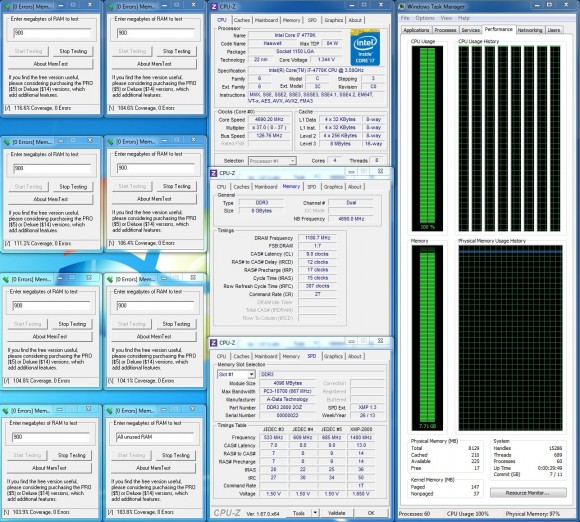Click MemTest title icon in 104.8% coverage window
The height and width of the screenshot is (522, 580).
pos(6,279)
